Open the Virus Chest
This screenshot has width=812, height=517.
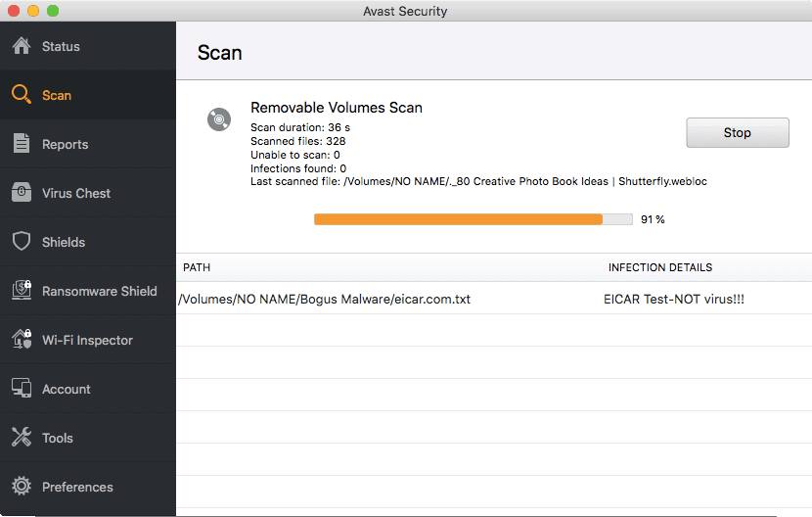(88, 193)
